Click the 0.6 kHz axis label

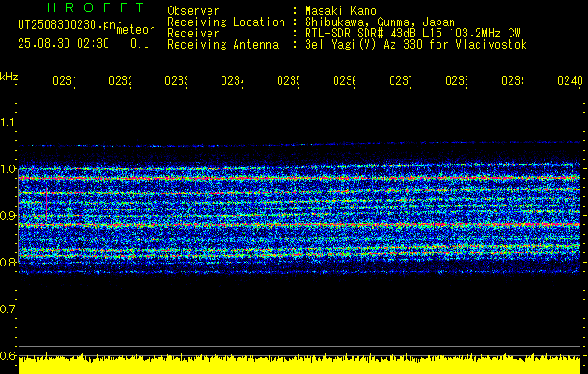pyautogui.click(x=8, y=355)
